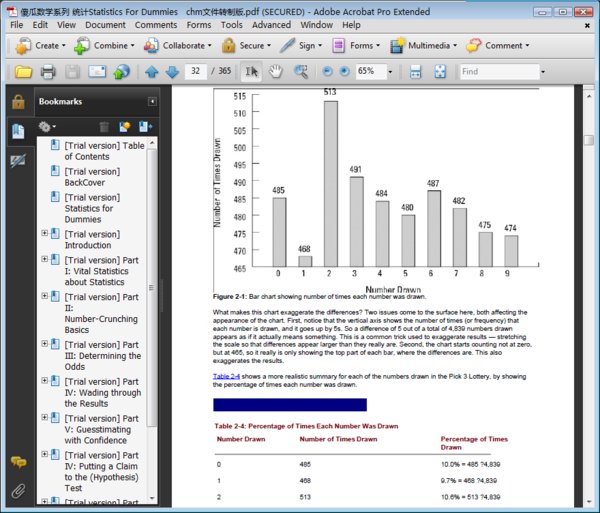Open the Help menu
This screenshot has width=600, height=513.
pyautogui.click(x=351, y=25)
